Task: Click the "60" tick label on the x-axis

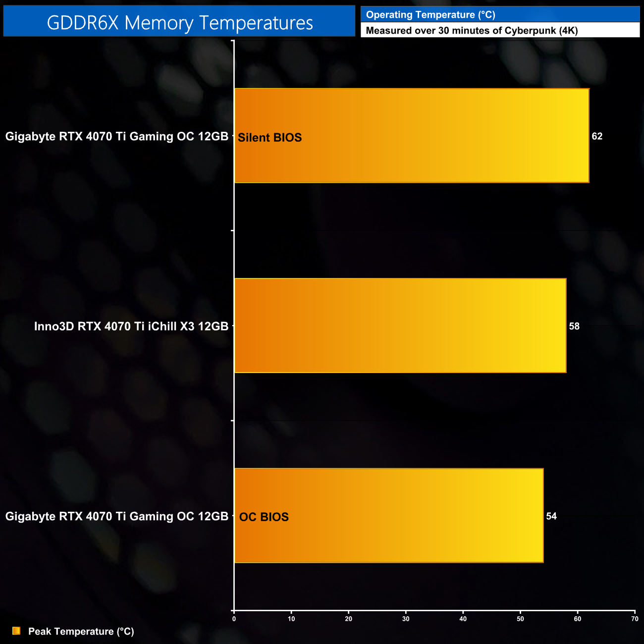Action: tap(578, 619)
